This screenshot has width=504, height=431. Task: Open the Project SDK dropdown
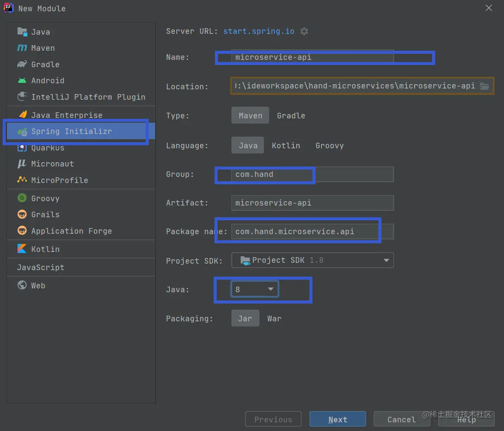tap(312, 260)
